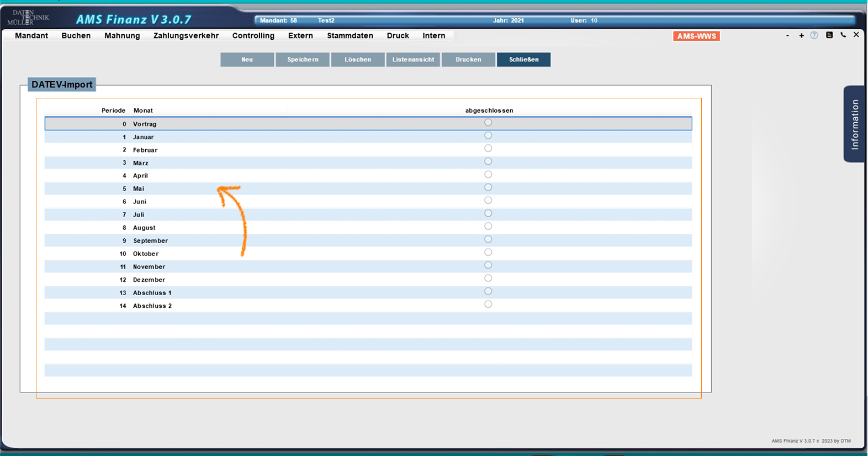
Task: Toggle abgeschlossen for the Mai row
Action: [488, 187]
